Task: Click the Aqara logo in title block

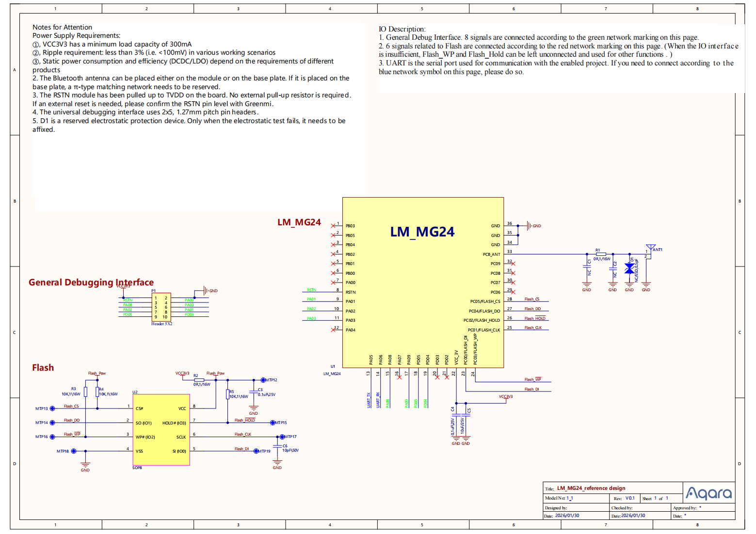Action: coord(708,493)
